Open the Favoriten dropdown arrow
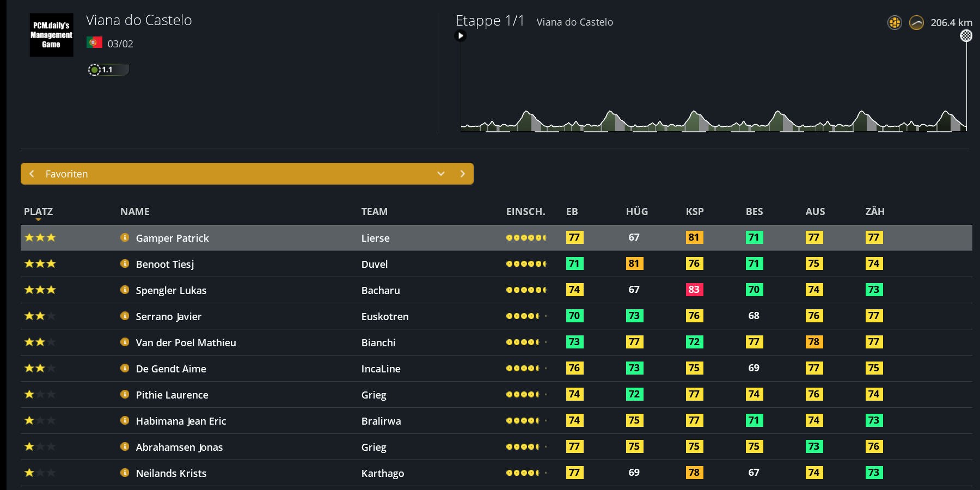Screen dimensions: 980x490 coord(441,174)
